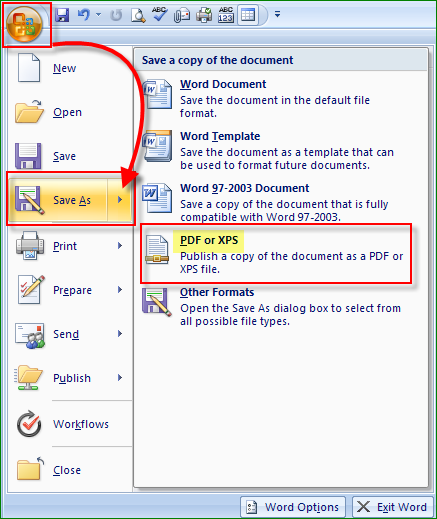This screenshot has height=519, width=437.
Task: Select the Other Formats title text
Action: click(x=217, y=292)
